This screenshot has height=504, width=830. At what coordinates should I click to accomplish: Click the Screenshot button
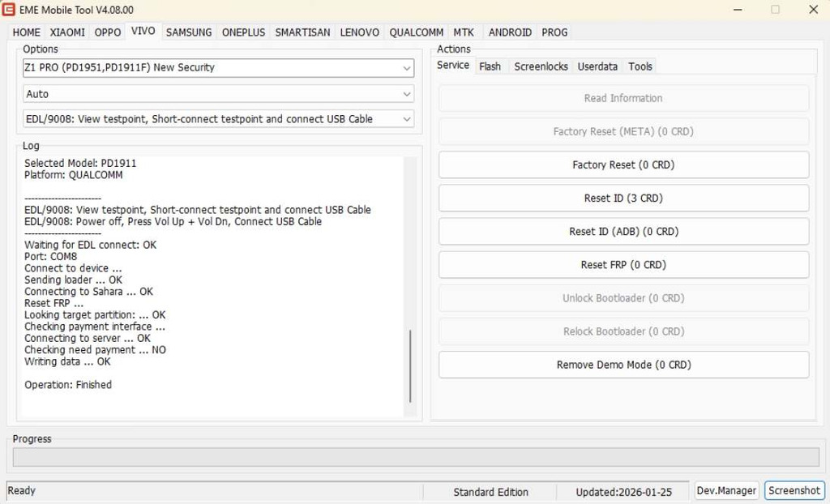click(x=794, y=491)
